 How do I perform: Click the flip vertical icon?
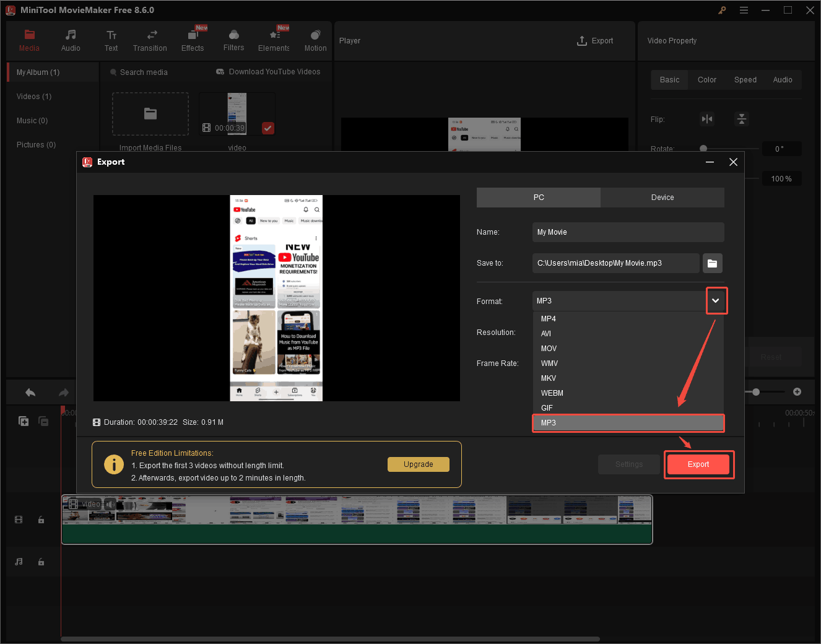pos(742,119)
